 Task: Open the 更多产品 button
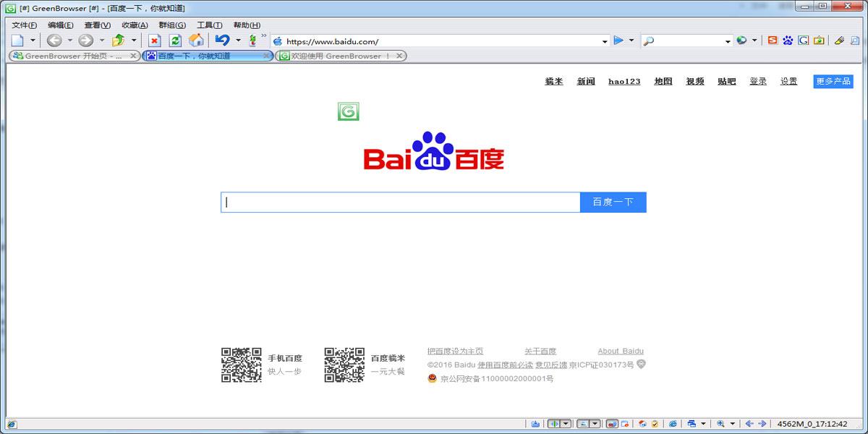tap(833, 81)
